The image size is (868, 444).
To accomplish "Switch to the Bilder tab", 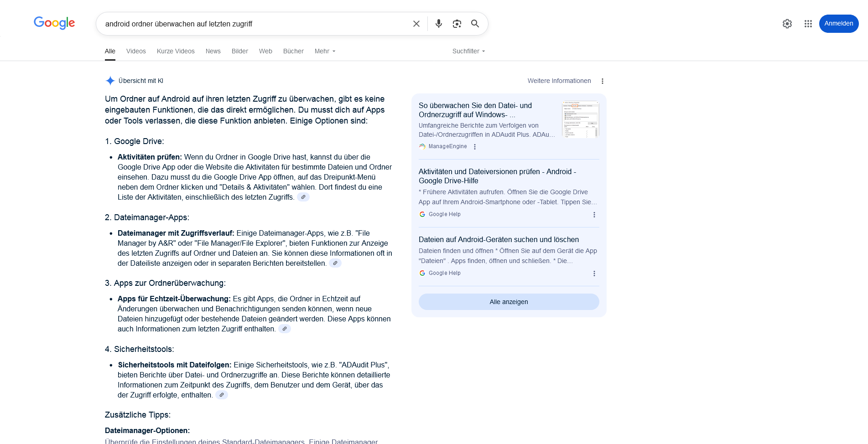I will (239, 51).
